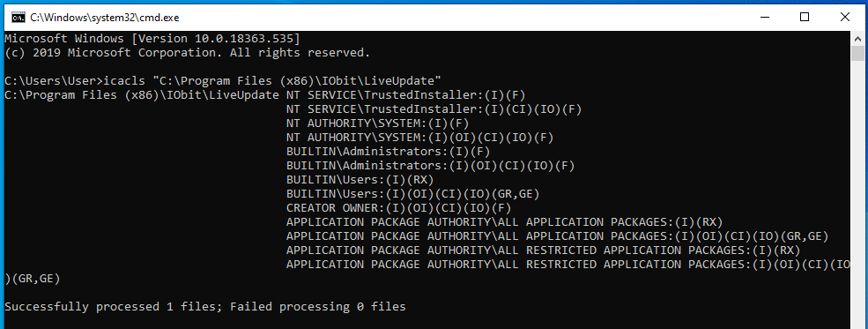Click the NT AUTHORITY\SYSTEM:(I)(F) entry

[377, 123]
